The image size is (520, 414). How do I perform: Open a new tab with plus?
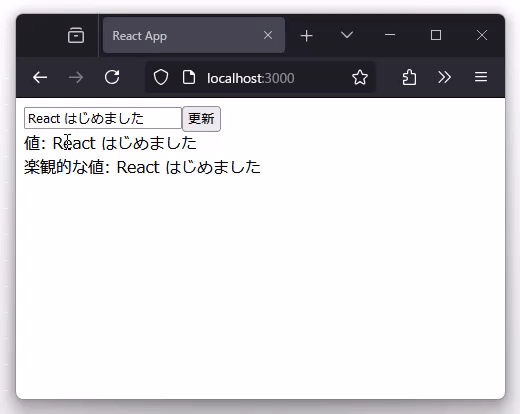pos(306,36)
